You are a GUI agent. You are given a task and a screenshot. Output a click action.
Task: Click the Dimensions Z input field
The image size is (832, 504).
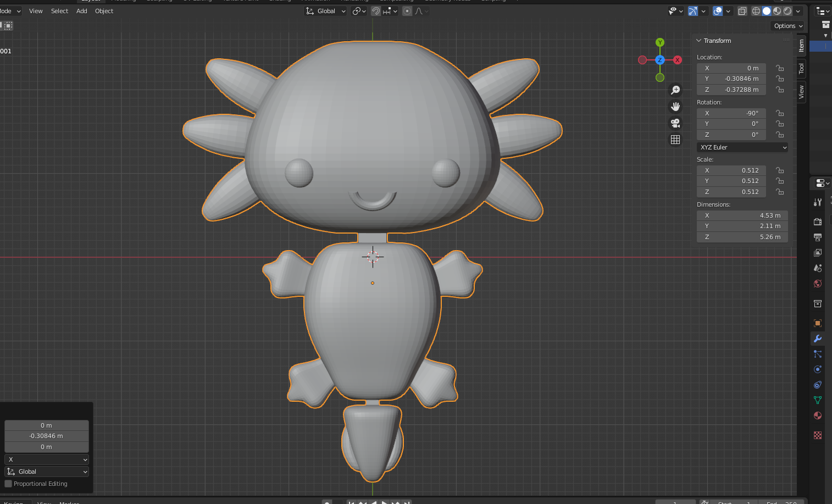(x=742, y=237)
